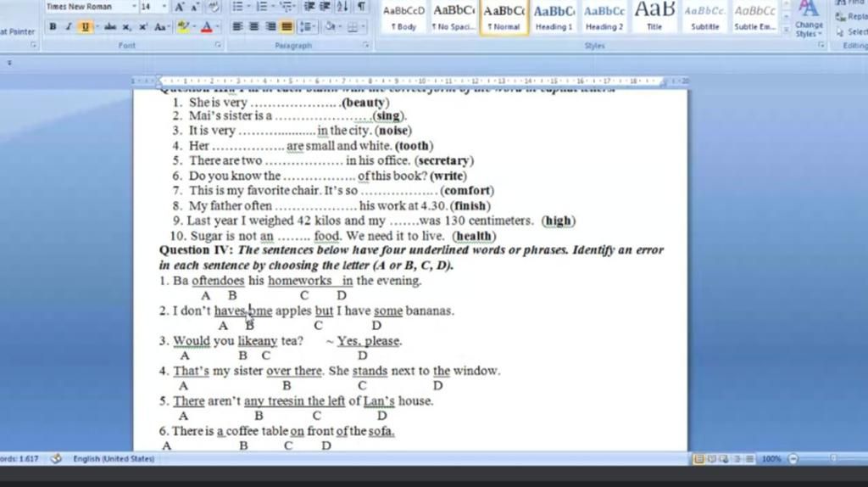Click Replace in Editing group
868x487 pixels.
pos(853,17)
